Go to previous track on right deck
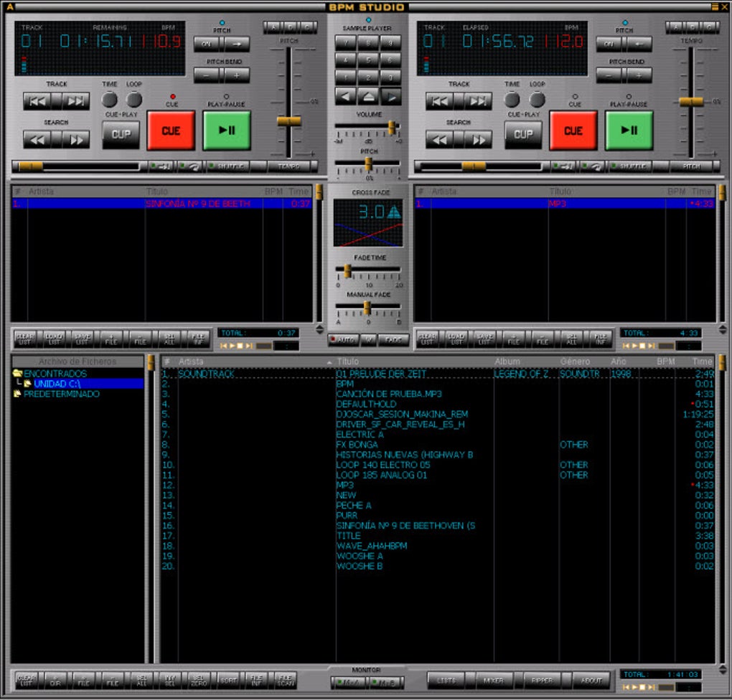The image size is (732, 700). 439,101
